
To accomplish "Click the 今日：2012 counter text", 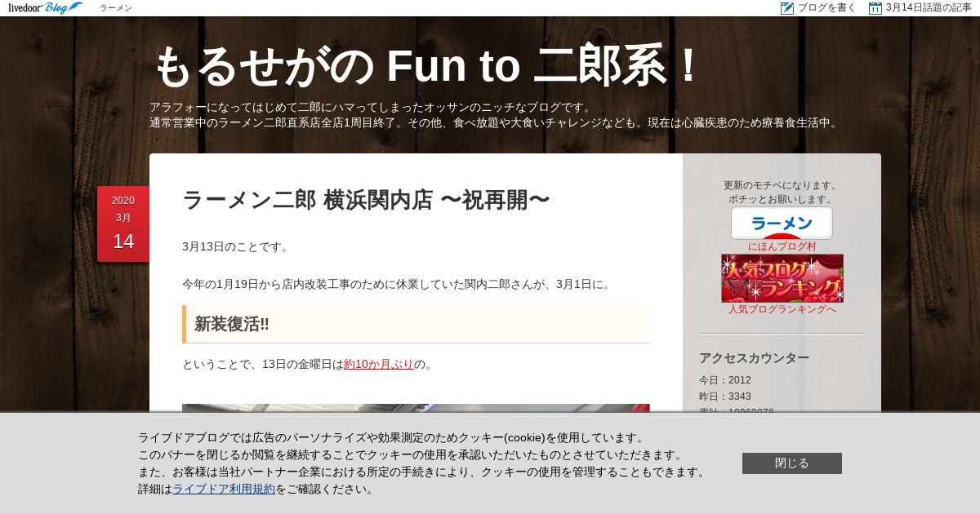I will tap(725, 380).
